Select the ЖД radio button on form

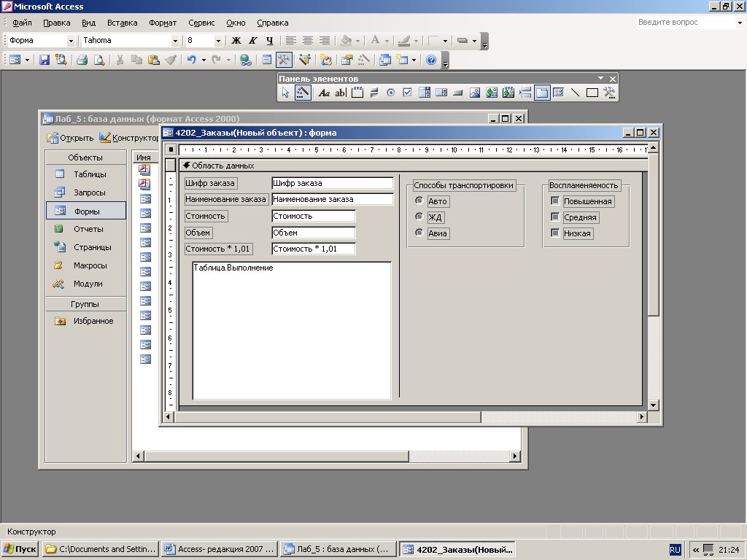pyautogui.click(x=419, y=217)
